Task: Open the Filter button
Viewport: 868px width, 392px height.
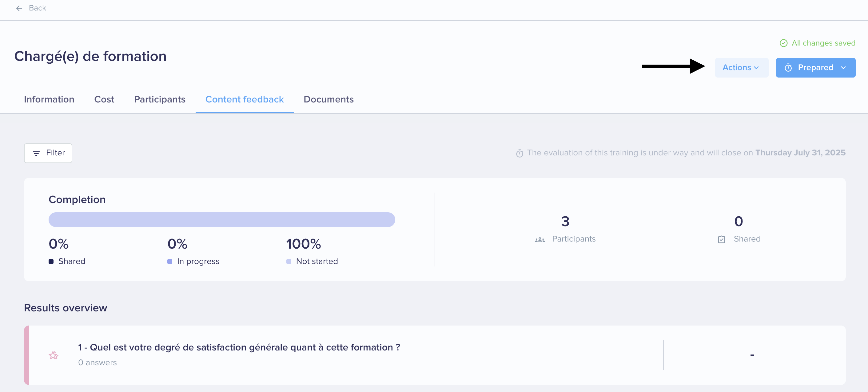Action: coord(48,153)
